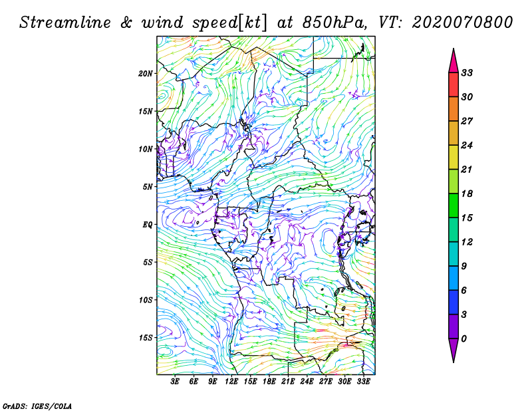Select the '33E' longitude tick label
The width and height of the screenshot is (532, 411).
pyautogui.click(x=364, y=382)
